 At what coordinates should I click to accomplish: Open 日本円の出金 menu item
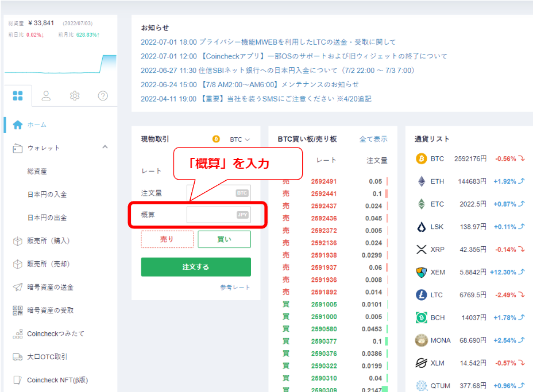[x=47, y=218]
